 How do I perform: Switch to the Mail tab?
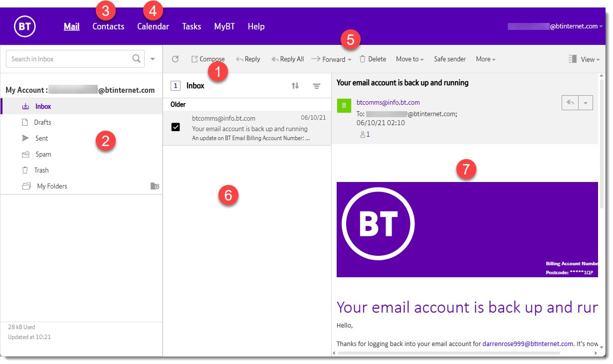point(72,26)
